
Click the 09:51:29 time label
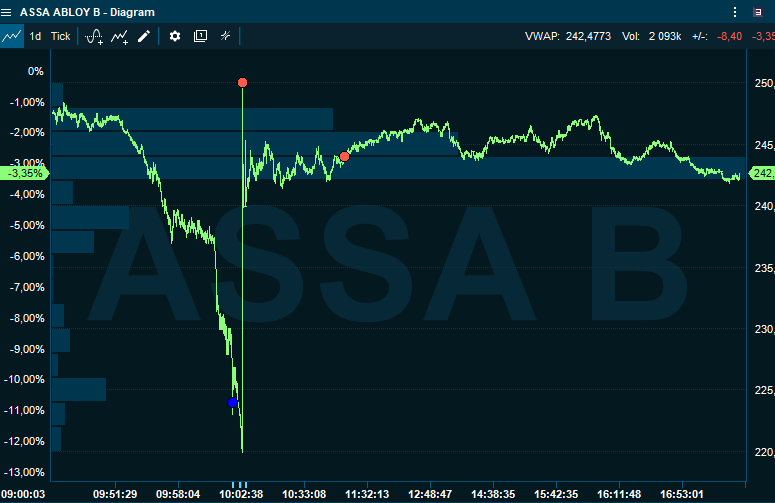click(115, 494)
